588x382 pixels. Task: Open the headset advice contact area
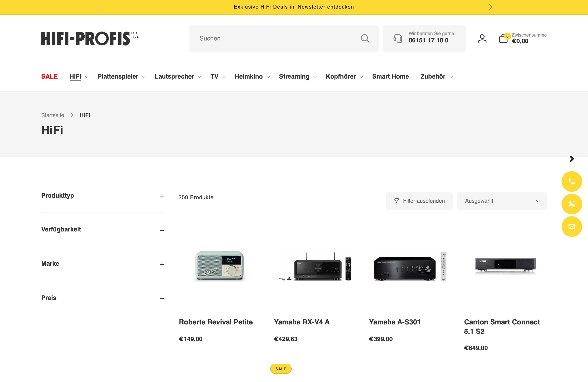424,38
